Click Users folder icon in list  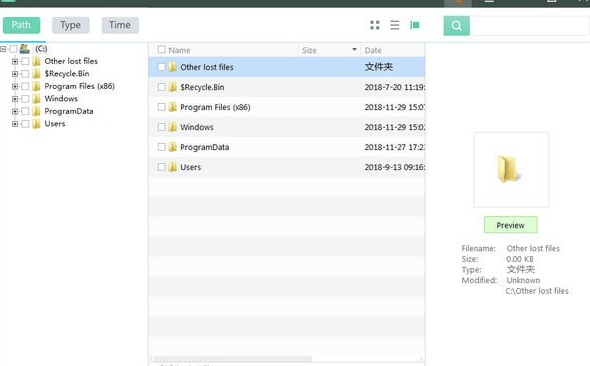[x=173, y=167]
